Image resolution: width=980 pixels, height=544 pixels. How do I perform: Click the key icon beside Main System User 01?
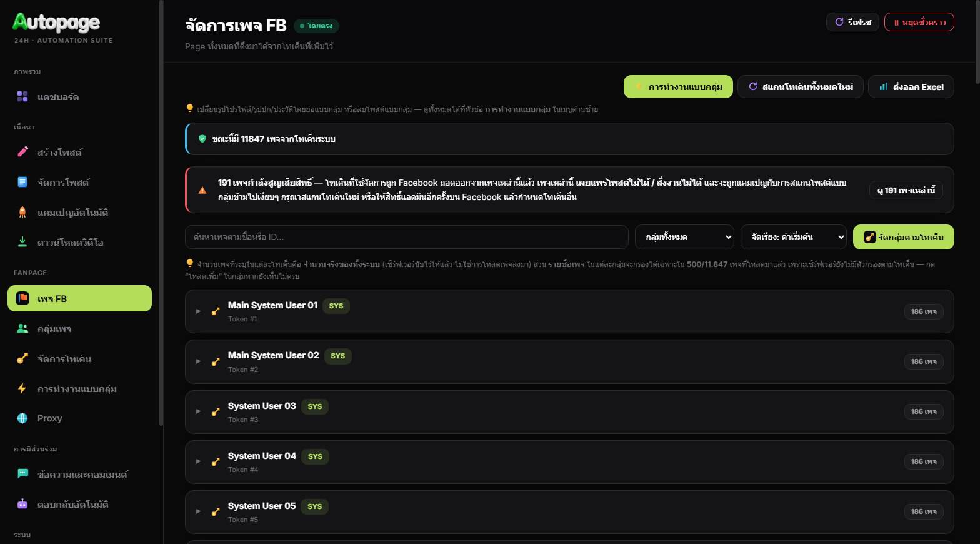[x=216, y=311]
